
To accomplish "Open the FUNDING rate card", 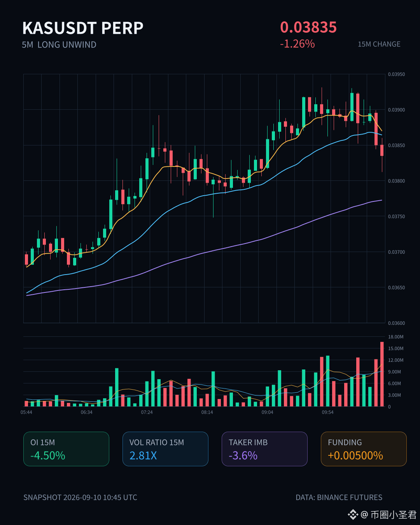I will point(364,449).
